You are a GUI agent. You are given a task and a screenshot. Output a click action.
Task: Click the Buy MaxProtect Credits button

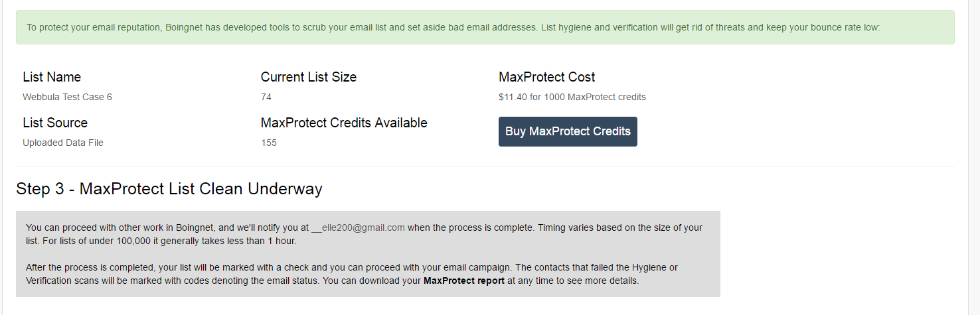click(568, 131)
